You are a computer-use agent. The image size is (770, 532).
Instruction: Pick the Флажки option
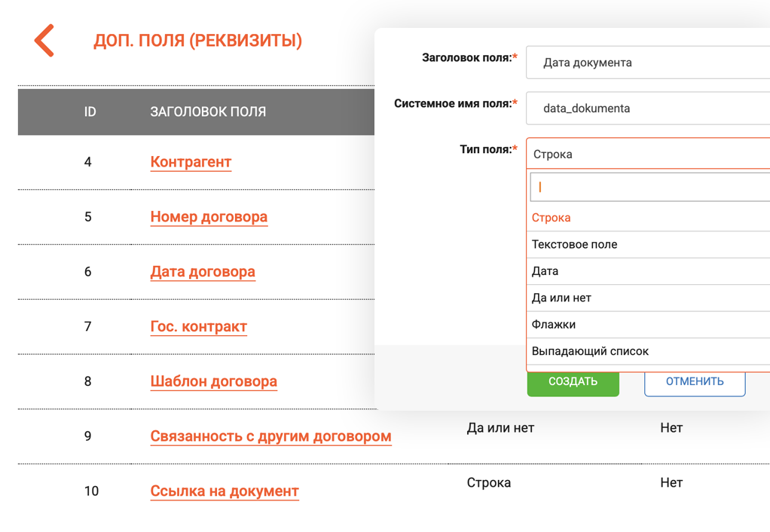tap(648, 324)
